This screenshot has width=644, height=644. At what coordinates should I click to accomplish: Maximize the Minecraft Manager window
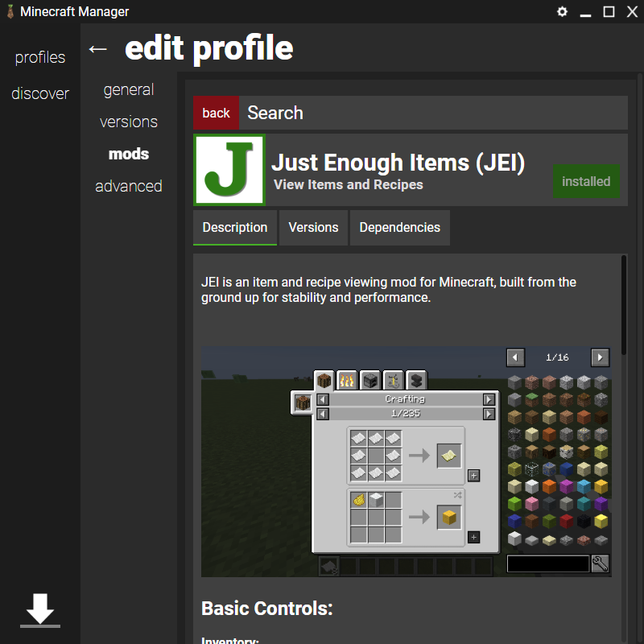pos(609,11)
